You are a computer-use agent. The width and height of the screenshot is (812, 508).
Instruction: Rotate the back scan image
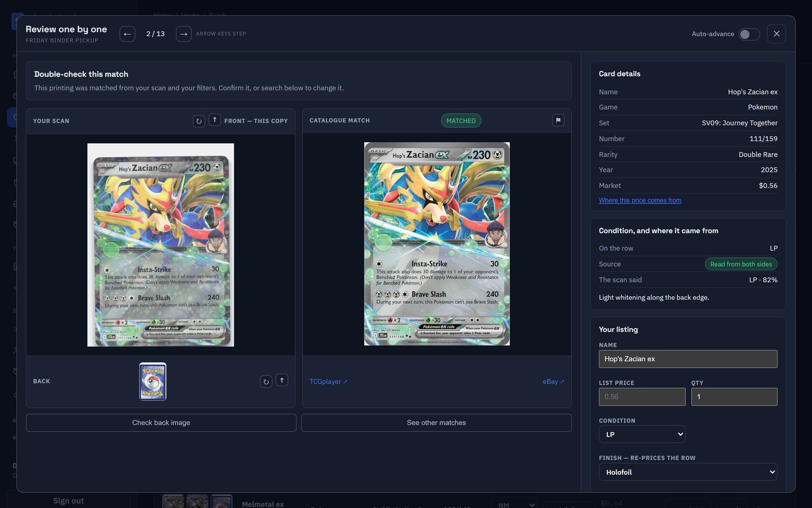pos(266,381)
